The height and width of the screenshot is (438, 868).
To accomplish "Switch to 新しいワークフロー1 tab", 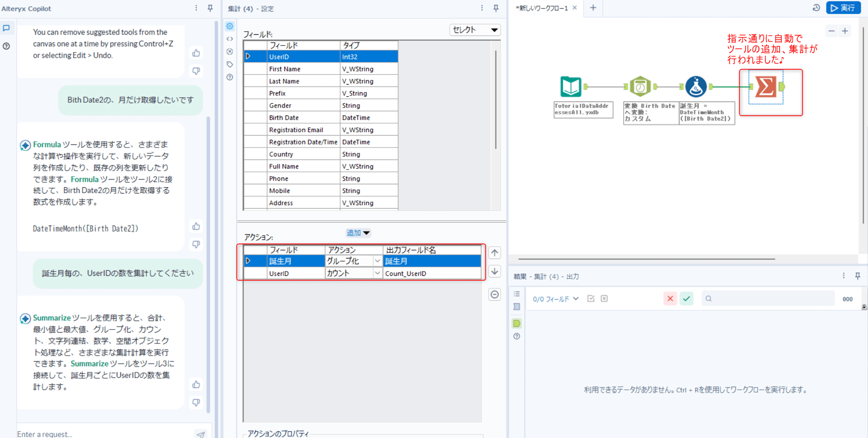I will [x=542, y=8].
